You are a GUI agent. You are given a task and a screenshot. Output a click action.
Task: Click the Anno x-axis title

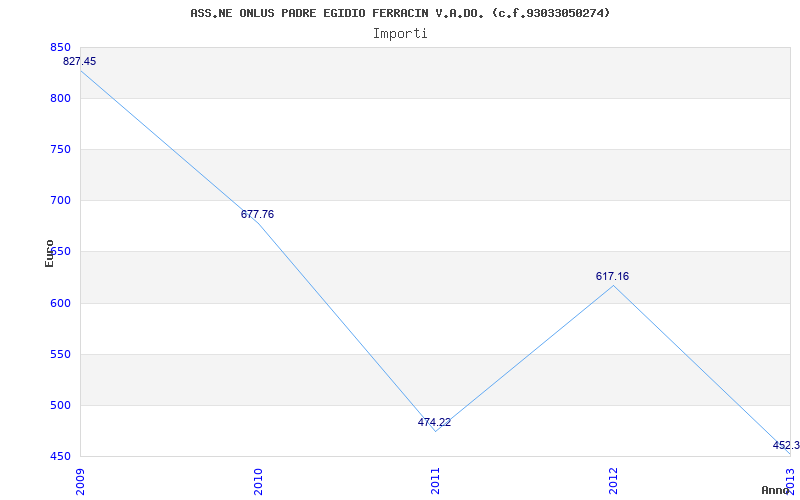click(x=776, y=490)
